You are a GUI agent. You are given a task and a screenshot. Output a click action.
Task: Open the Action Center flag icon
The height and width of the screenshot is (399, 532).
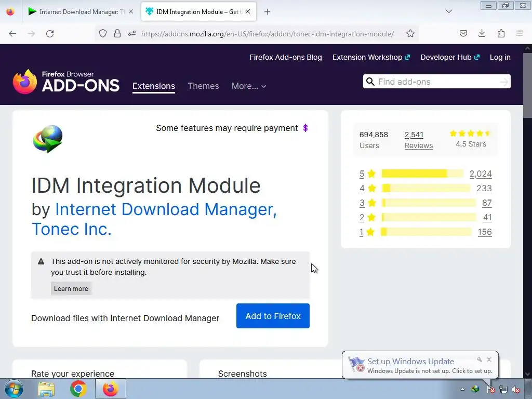(490, 389)
